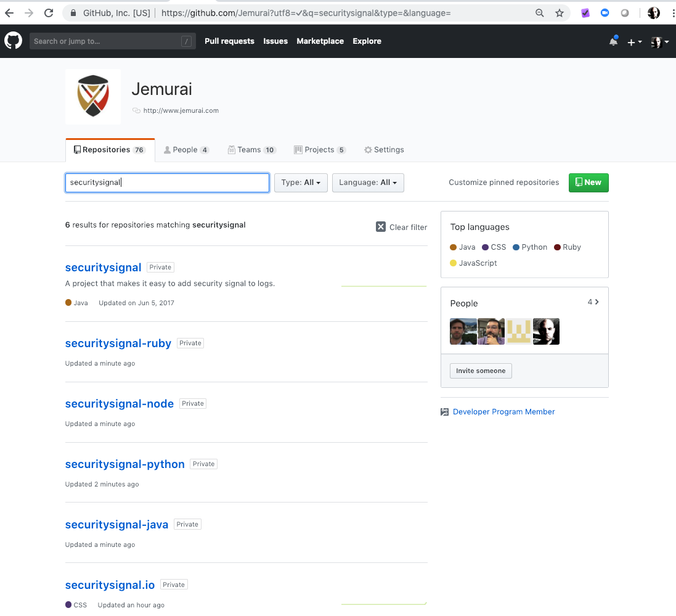676x616 pixels.
Task: Click the securitysignal activity graph sparkline
Action: 384,286
